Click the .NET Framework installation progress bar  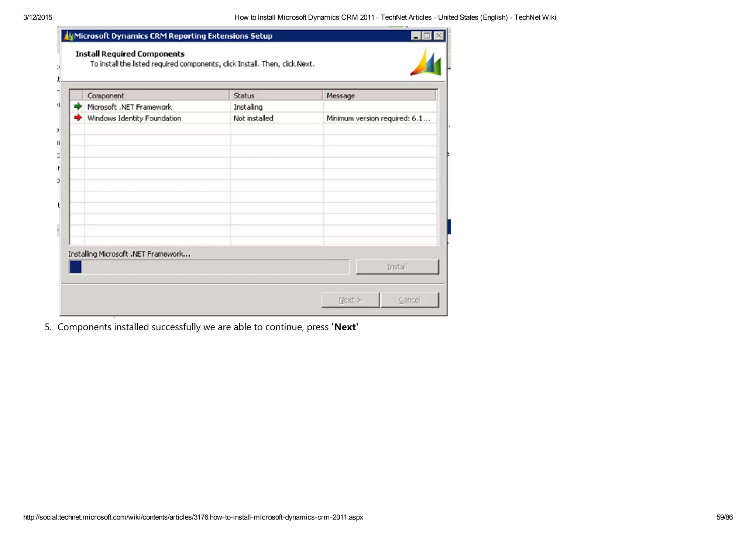(209, 267)
